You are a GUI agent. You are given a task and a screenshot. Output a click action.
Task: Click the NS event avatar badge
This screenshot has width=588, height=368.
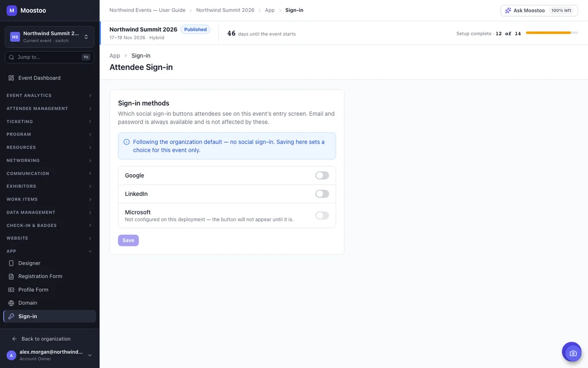pyautogui.click(x=15, y=37)
